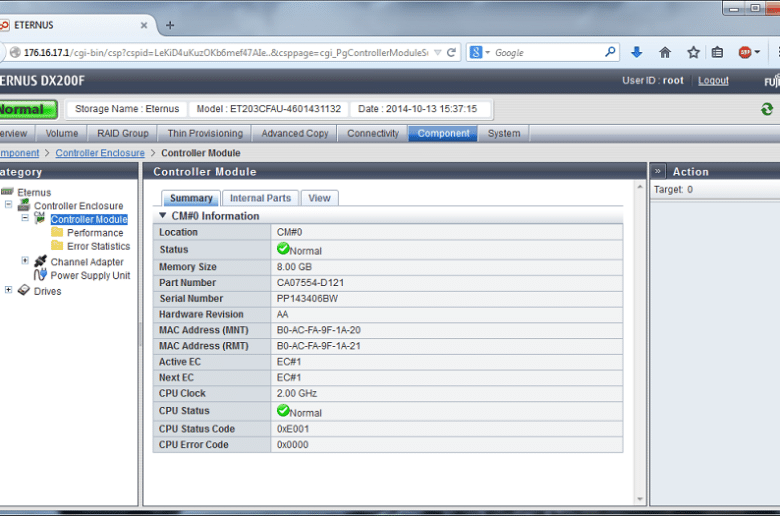Open the URL history dropdown arrow
780x516 pixels.
coord(438,52)
